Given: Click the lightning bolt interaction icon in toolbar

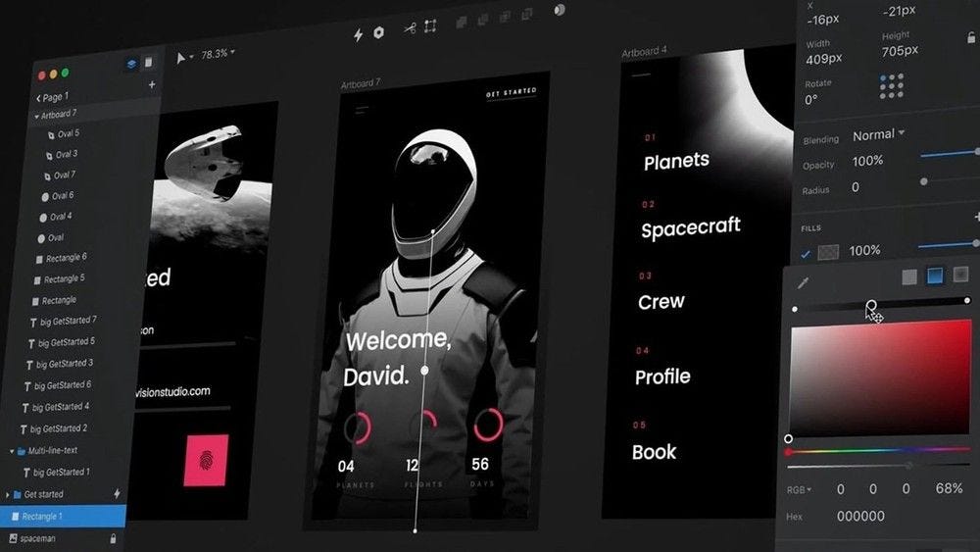Looking at the screenshot, I should coord(358,35).
